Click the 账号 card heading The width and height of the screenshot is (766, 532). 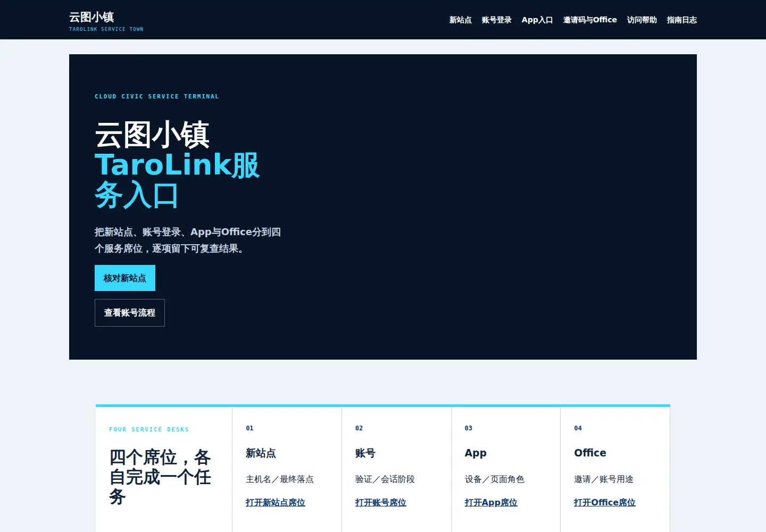[x=365, y=453]
